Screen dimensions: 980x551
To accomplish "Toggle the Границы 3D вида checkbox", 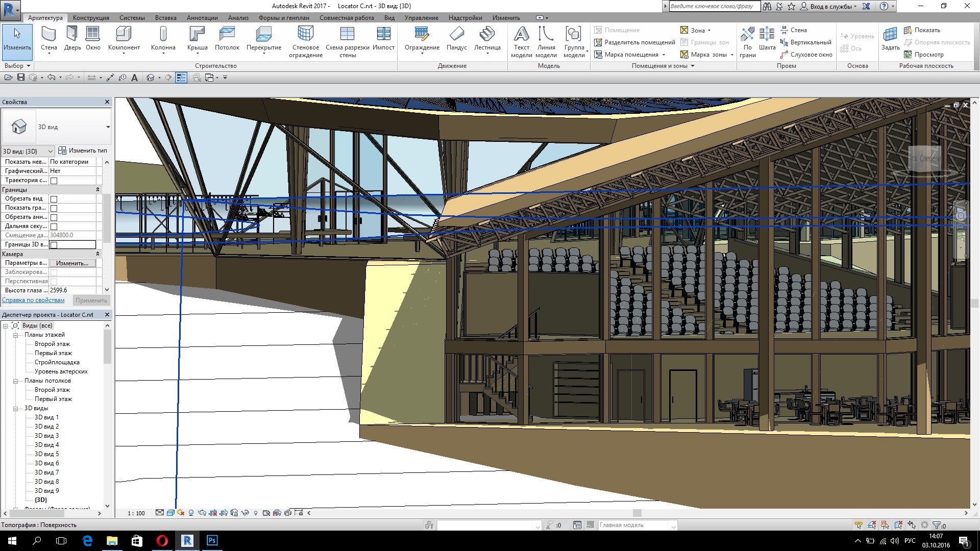I will tap(54, 245).
